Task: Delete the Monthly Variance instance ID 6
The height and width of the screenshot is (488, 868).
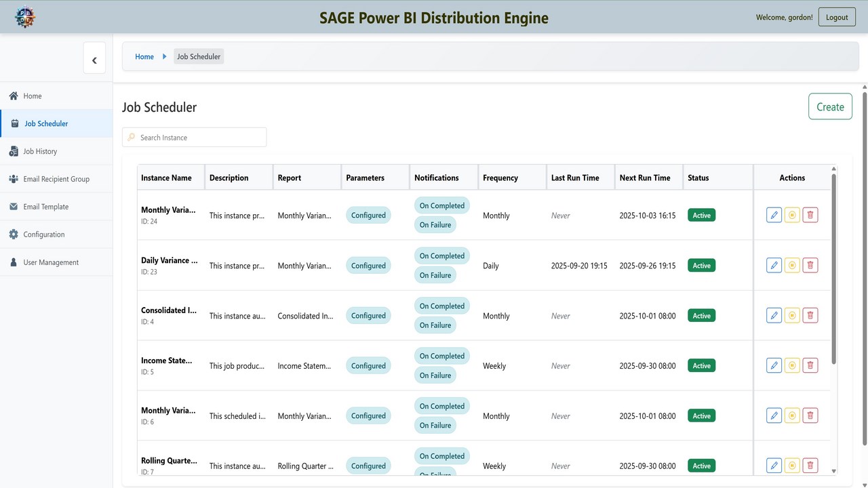Action: pyautogui.click(x=810, y=415)
